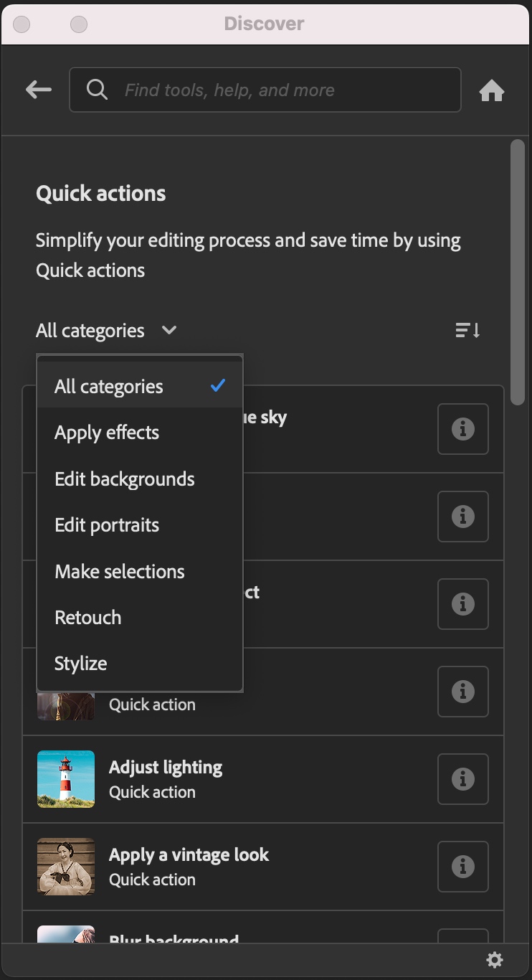This screenshot has height=980, width=532.
Task: Choose Stylize in category menu
Action: 81,664
